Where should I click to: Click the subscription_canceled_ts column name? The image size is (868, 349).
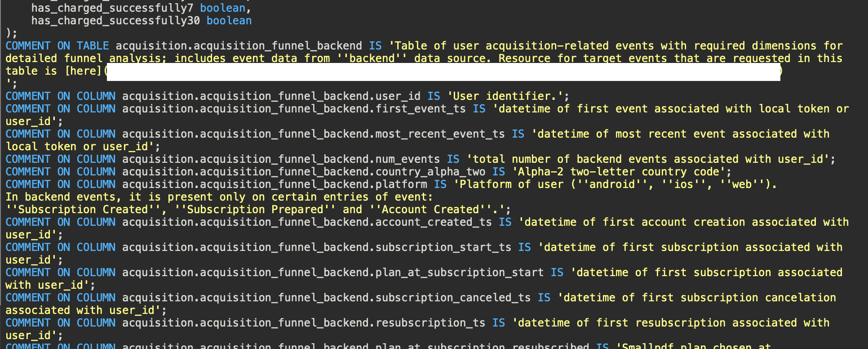coord(453,298)
